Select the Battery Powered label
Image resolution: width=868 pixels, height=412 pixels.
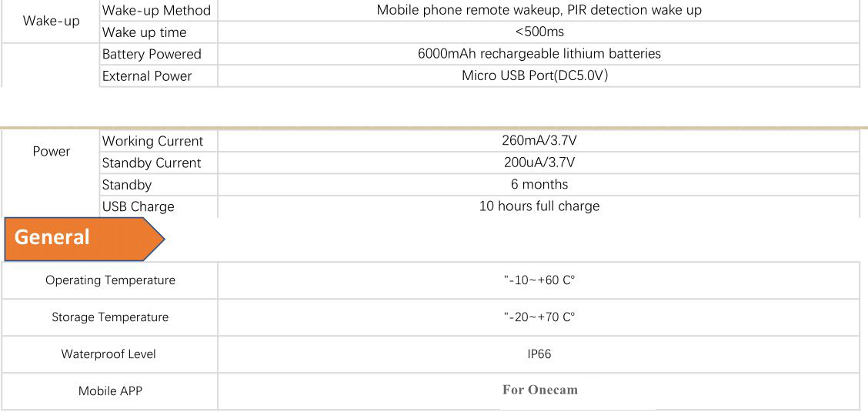(x=152, y=54)
